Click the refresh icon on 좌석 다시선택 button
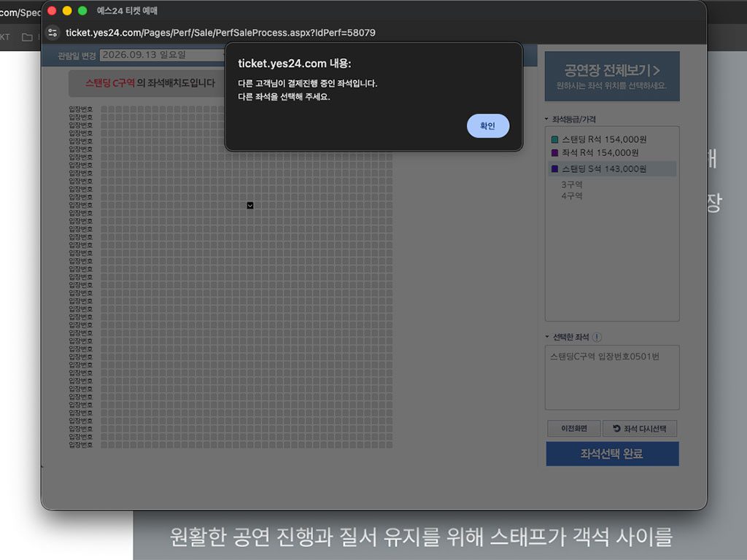Screen dimensions: 747x560 point(618,428)
